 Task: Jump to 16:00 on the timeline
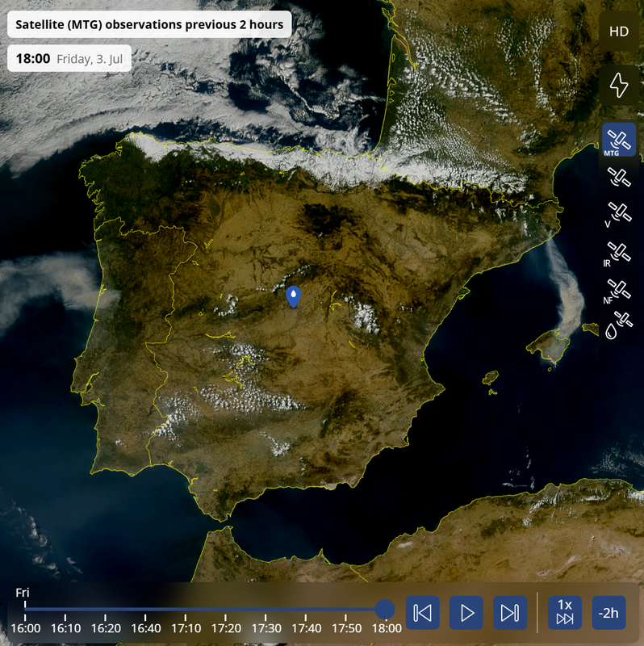26,628
